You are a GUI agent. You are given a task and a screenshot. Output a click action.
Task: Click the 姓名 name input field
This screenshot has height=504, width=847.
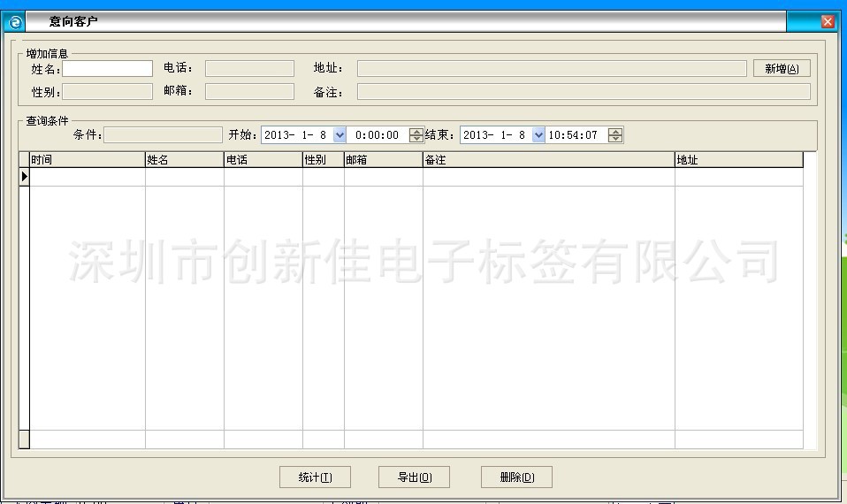pos(107,68)
